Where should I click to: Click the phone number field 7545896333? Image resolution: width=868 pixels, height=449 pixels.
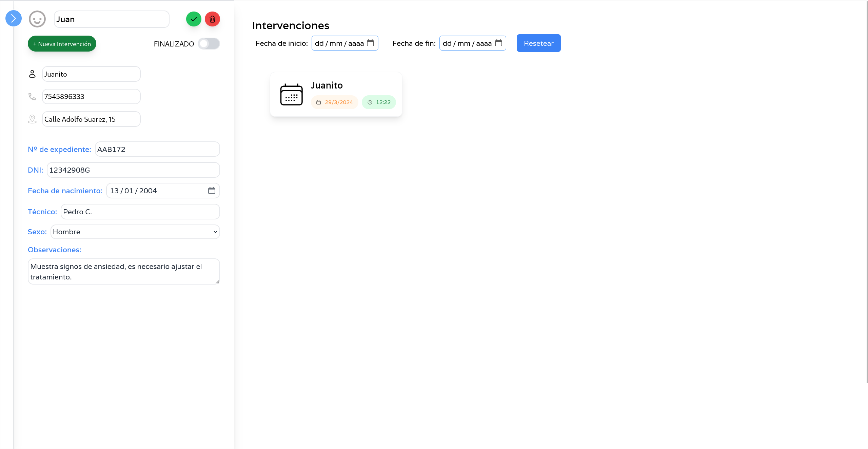91,97
